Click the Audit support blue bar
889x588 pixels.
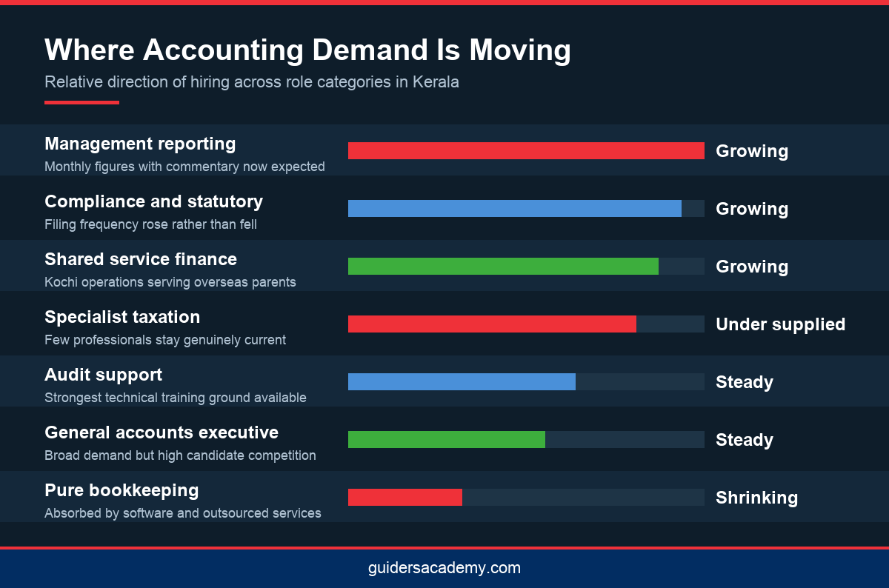click(x=462, y=382)
